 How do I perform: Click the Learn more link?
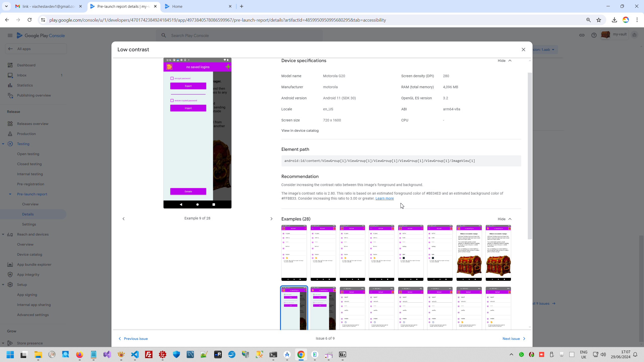tap(384, 198)
